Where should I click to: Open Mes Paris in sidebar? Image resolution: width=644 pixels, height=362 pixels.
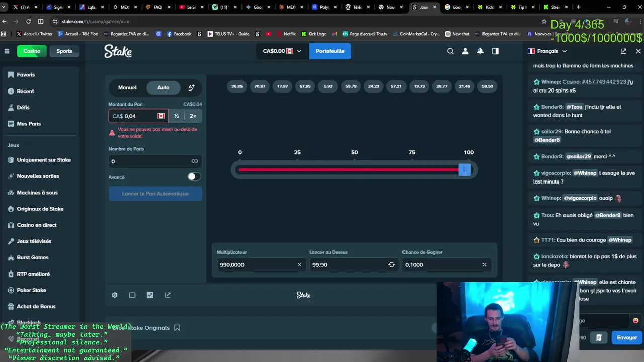[40, 124]
